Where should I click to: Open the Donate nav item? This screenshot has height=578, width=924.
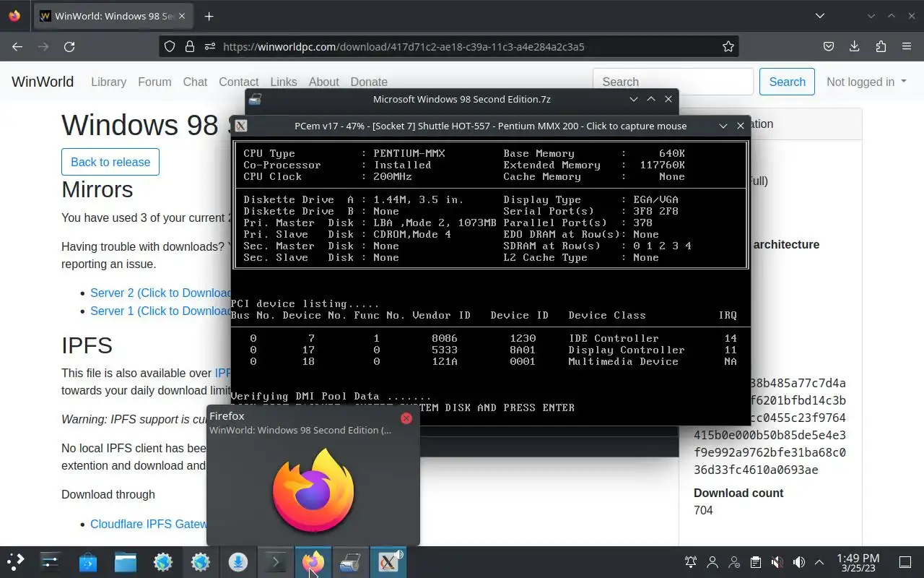[x=369, y=82]
